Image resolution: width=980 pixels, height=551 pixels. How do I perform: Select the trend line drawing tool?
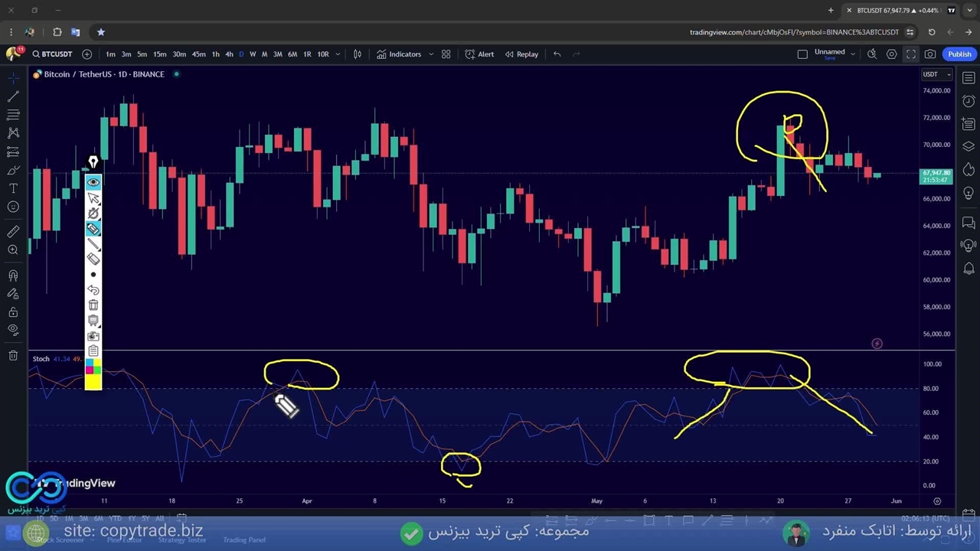13,96
